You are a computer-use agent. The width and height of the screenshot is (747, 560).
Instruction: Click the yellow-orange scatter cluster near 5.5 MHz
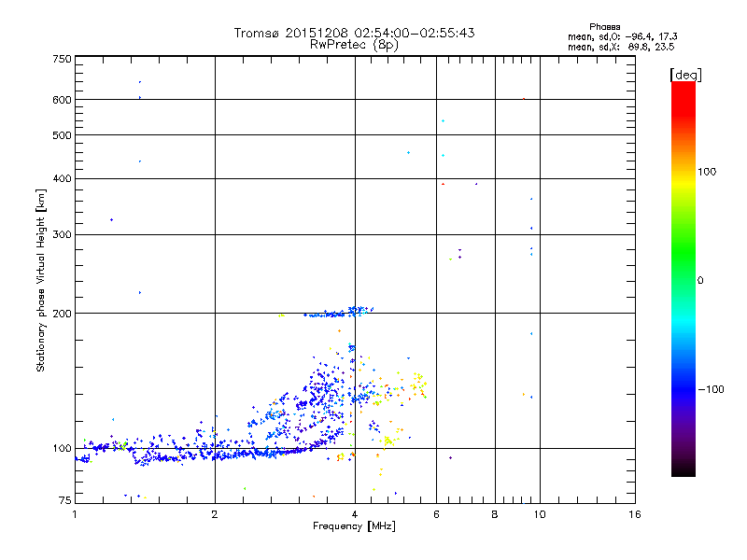pos(418,385)
